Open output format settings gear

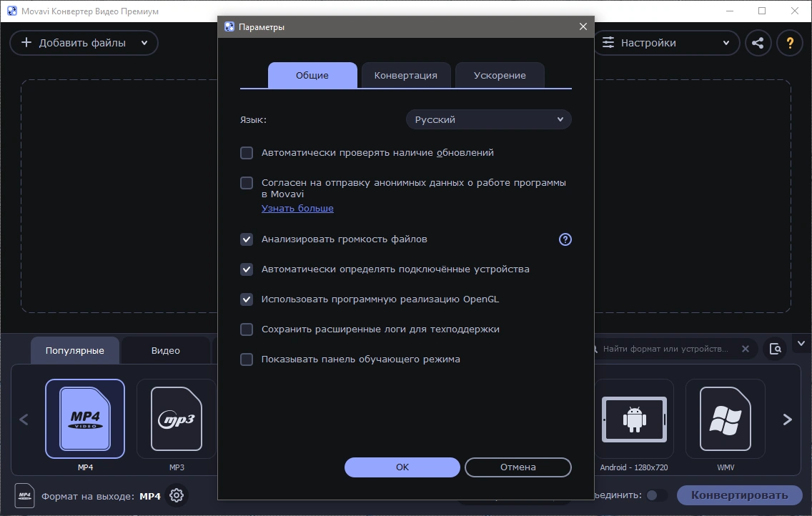point(177,495)
